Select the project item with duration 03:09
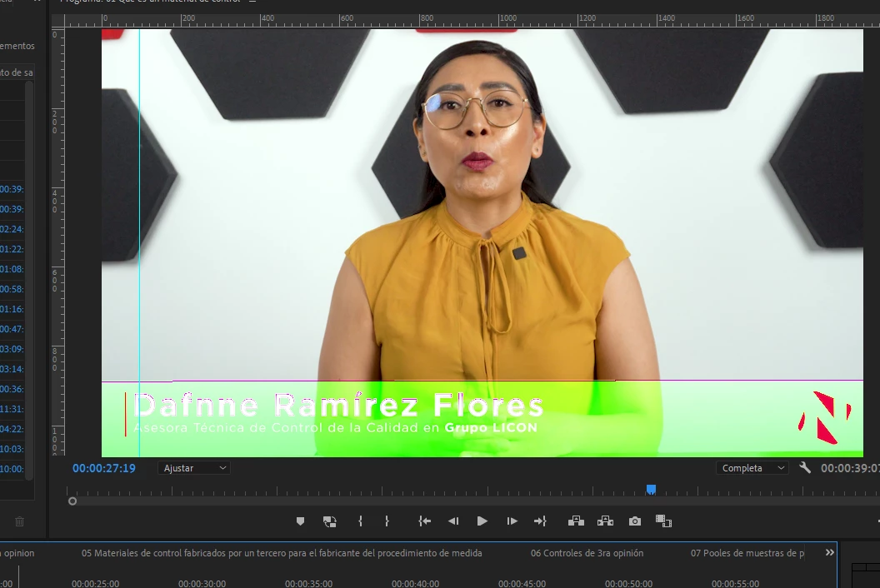Viewport: 880px width, 588px height. pyautogui.click(x=12, y=349)
